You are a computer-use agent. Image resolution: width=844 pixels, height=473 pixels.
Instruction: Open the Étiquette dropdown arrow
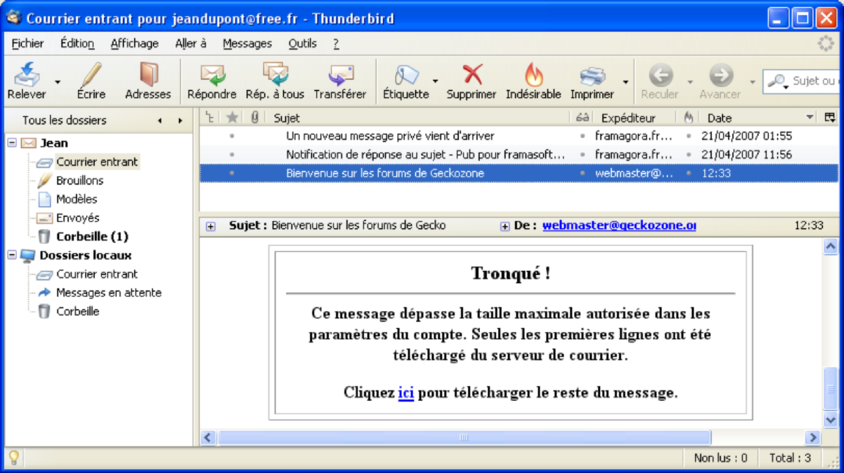[x=435, y=82]
